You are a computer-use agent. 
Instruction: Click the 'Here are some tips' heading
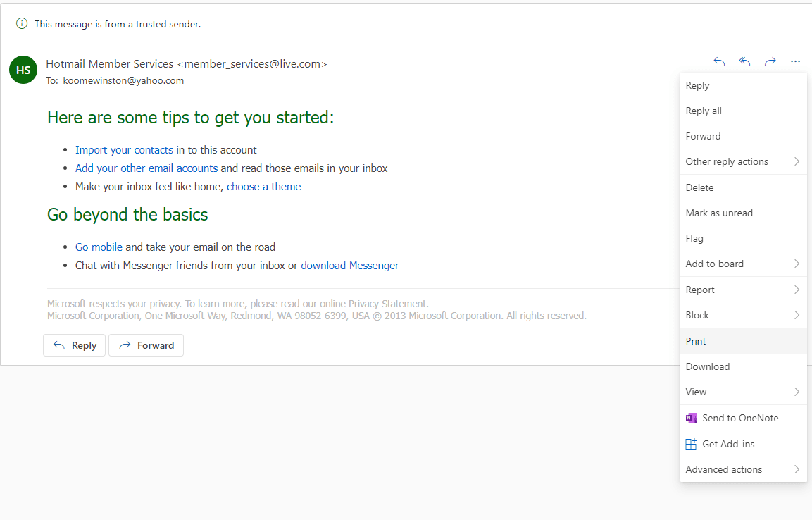(191, 118)
